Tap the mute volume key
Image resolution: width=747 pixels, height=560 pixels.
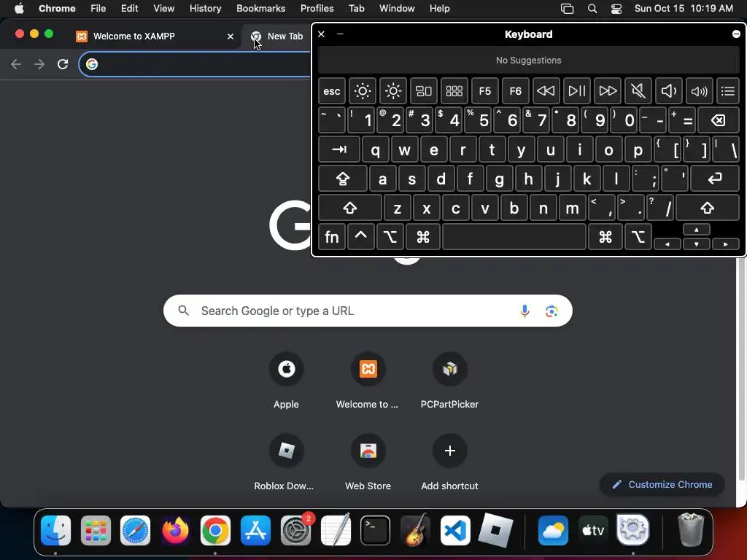[638, 91]
